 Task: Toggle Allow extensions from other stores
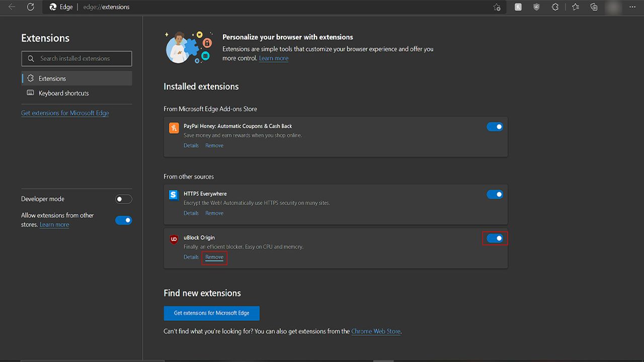123,220
